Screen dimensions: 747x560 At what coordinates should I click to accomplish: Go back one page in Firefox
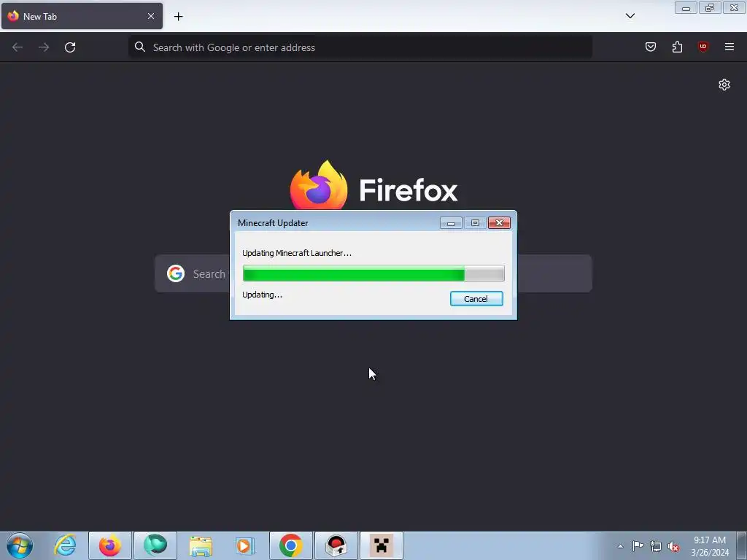[18, 47]
